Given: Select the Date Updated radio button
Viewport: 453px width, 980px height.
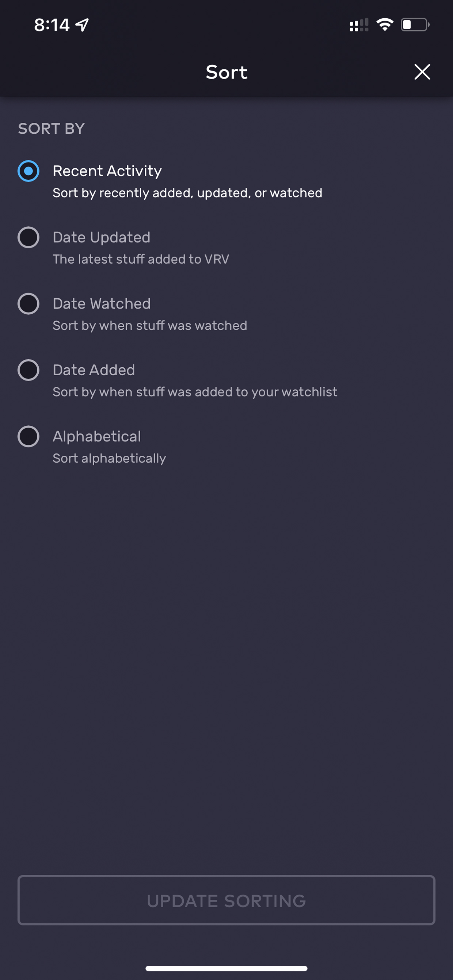Looking at the screenshot, I should coord(28,237).
